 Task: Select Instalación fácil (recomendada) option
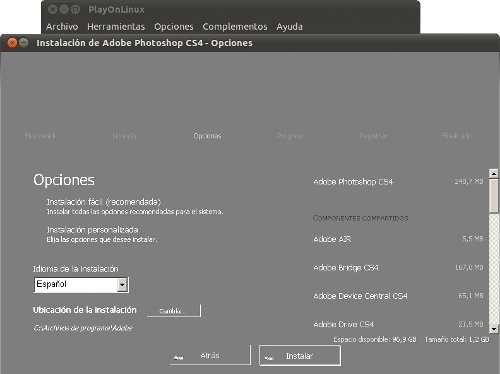tap(104, 202)
